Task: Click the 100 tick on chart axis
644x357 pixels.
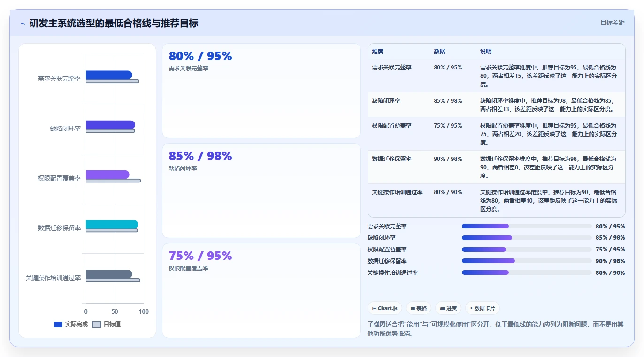Action: 144,311
